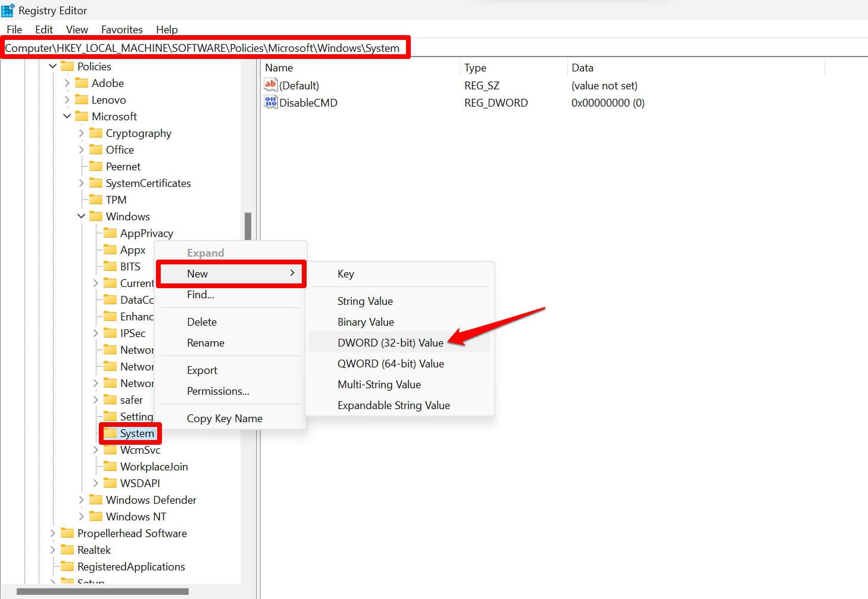Click the Windows folder icon
The height and width of the screenshot is (599, 868).
pos(96,216)
